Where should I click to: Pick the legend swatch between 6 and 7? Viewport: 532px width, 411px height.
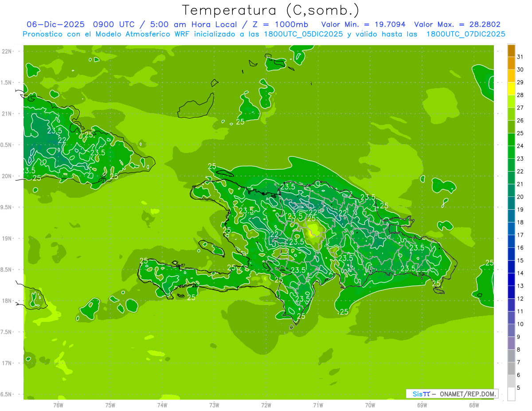511,369
